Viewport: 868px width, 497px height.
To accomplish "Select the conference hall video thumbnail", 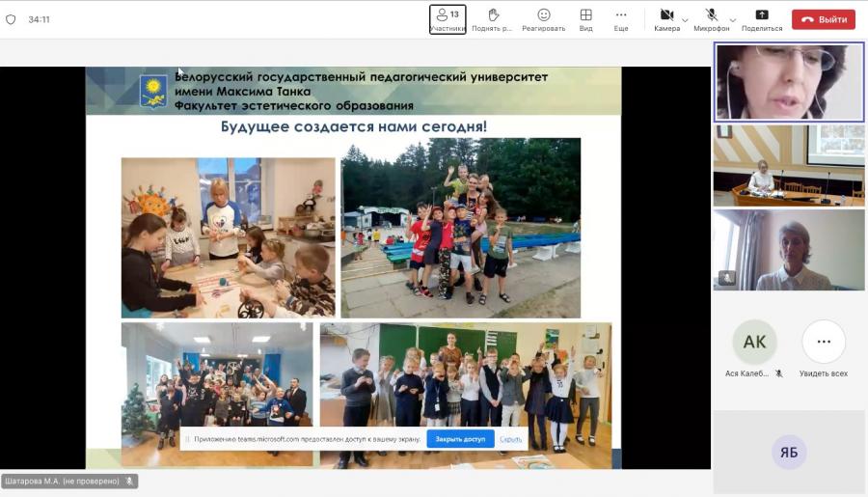I will [789, 166].
